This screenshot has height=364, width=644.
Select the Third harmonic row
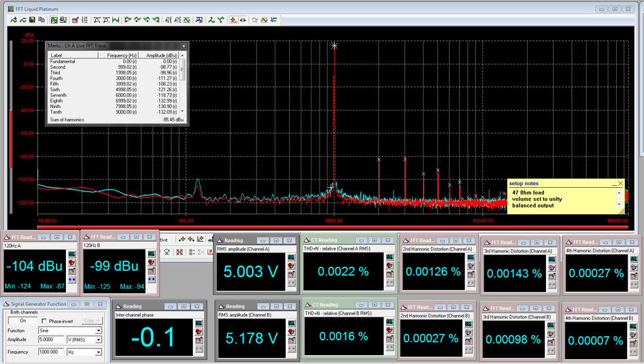pyautogui.click(x=114, y=73)
